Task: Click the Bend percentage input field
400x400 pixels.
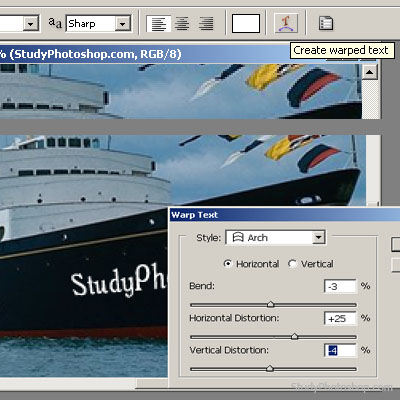Action: click(x=340, y=286)
